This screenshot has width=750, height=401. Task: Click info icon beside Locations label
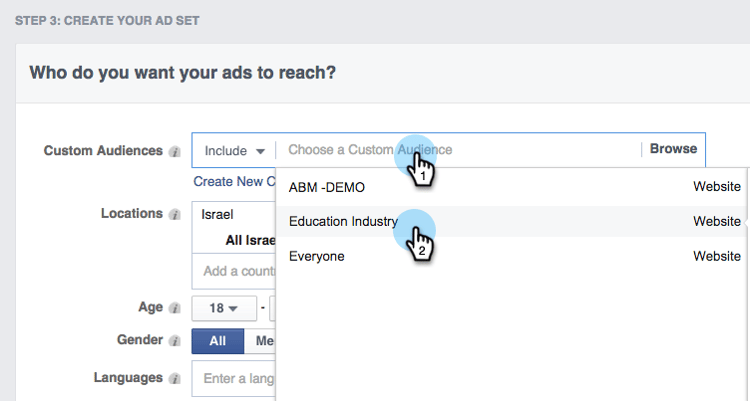(175, 215)
